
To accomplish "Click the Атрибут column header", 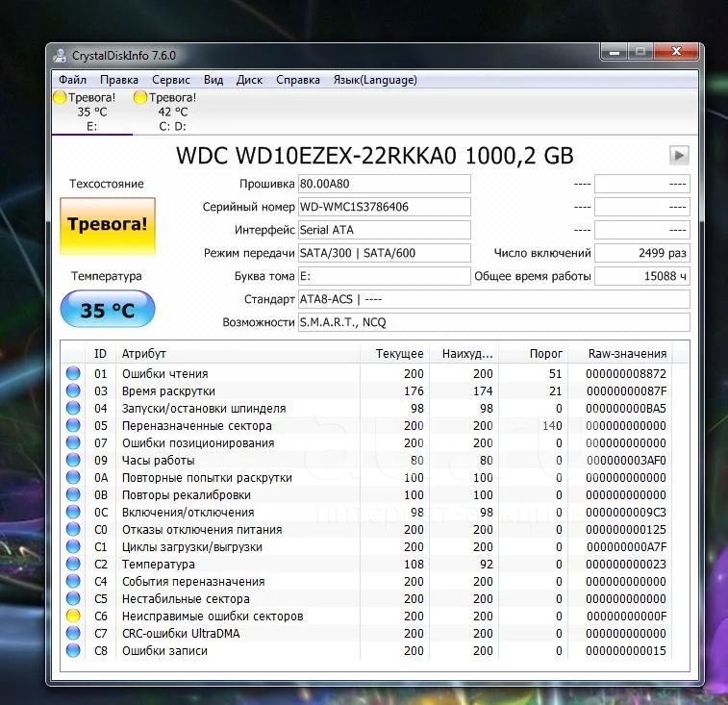I will click(x=238, y=353).
